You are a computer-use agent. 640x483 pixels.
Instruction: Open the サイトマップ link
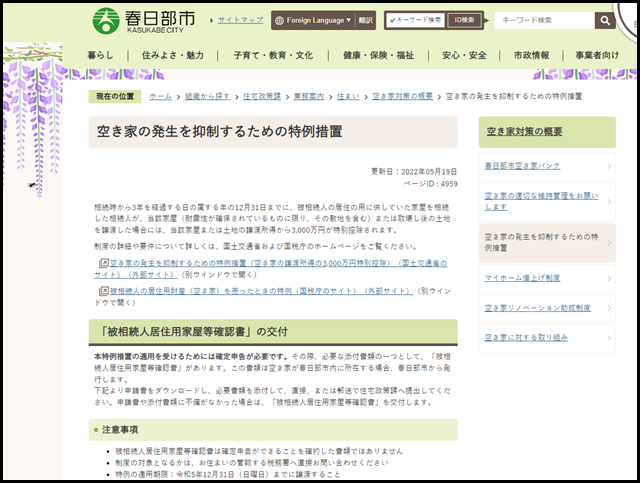click(240, 20)
